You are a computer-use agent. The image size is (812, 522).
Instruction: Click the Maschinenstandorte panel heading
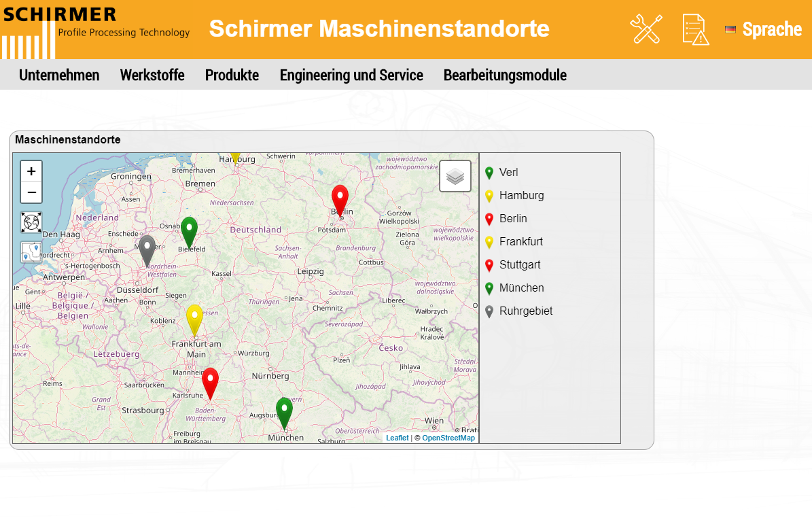click(68, 140)
